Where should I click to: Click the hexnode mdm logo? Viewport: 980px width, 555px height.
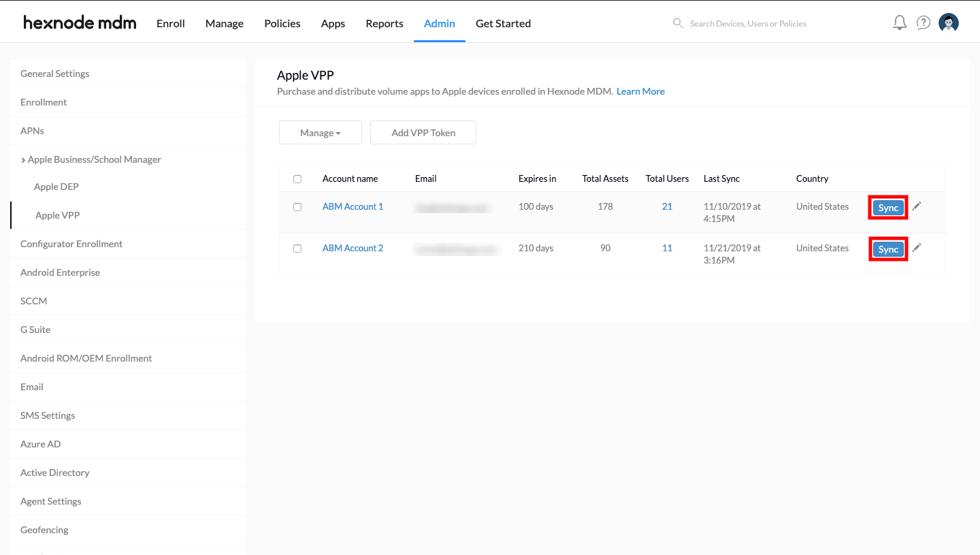point(80,23)
